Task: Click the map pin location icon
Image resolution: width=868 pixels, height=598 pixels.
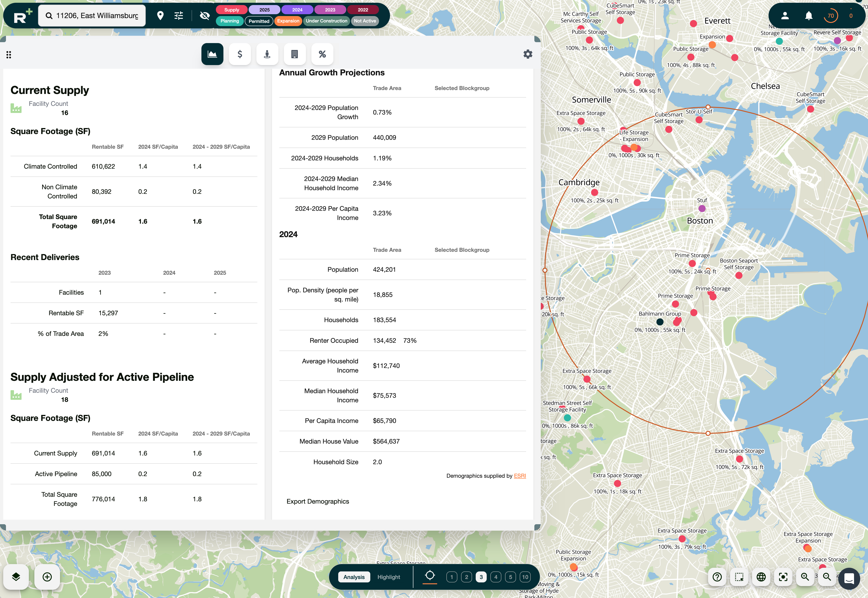Action: pos(160,15)
